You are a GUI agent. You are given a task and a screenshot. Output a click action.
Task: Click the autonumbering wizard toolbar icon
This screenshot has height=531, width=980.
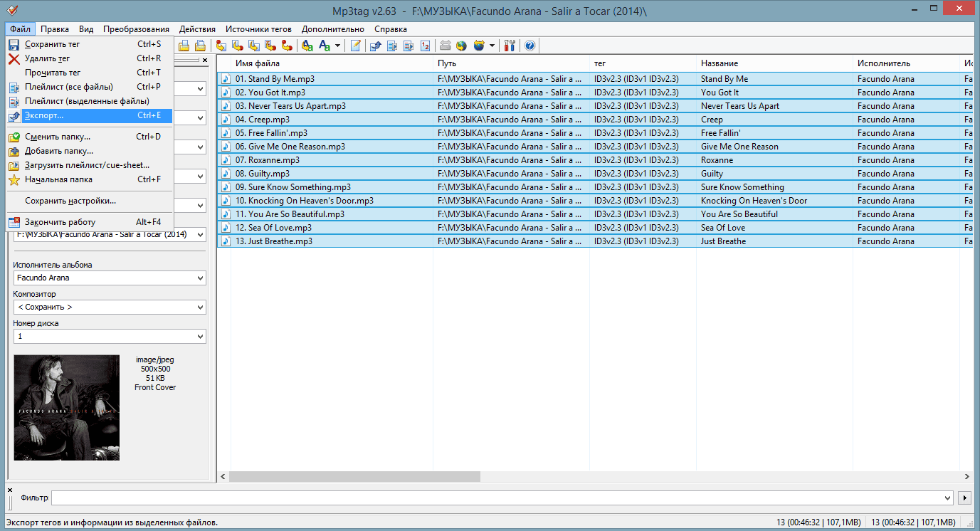point(425,46)
